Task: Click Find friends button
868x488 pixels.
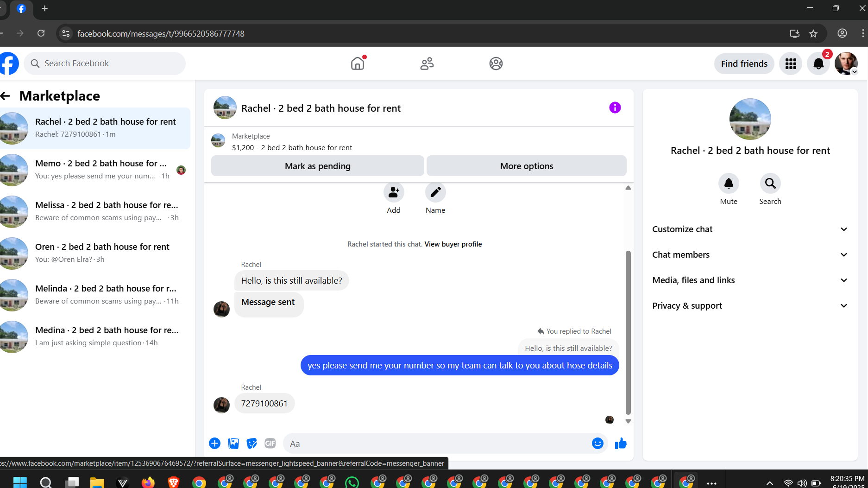Action: coord(744,63)
